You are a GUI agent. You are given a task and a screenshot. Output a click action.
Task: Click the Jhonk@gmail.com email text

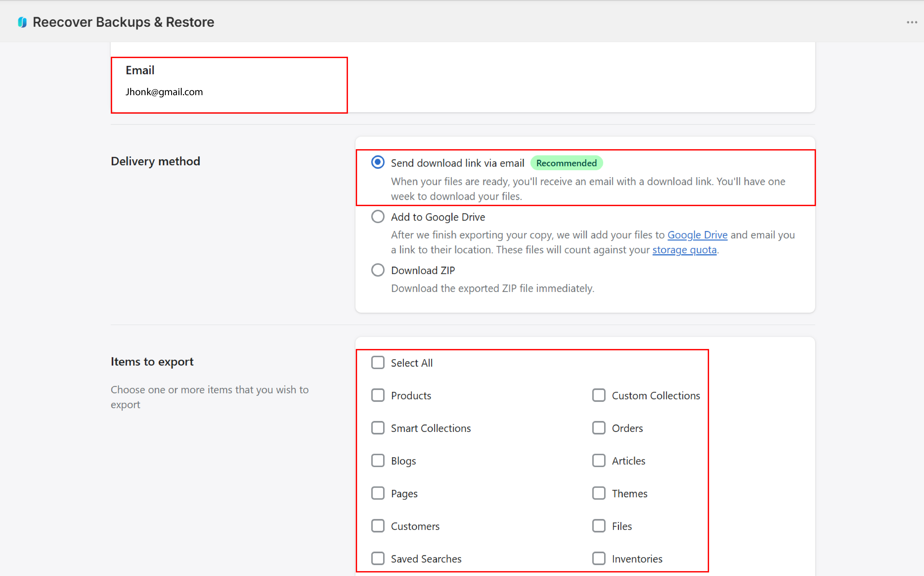[x=164, y=92]
